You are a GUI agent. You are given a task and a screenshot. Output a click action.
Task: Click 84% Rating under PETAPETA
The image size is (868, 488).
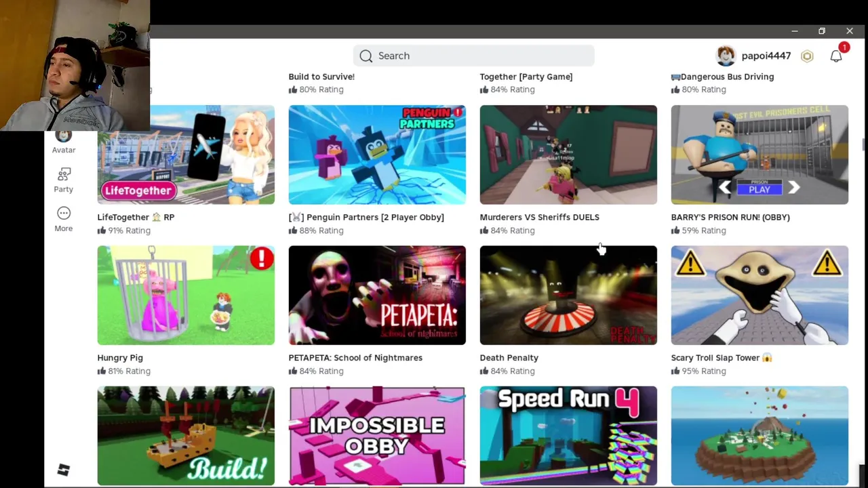coord(316,371)
